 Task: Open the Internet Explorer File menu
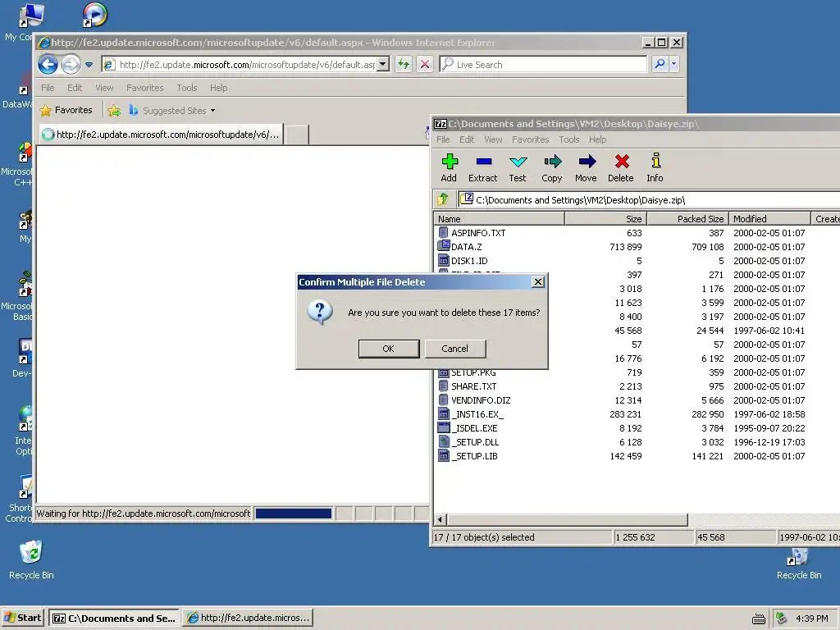pyautogui.click(x=48, y=87)
